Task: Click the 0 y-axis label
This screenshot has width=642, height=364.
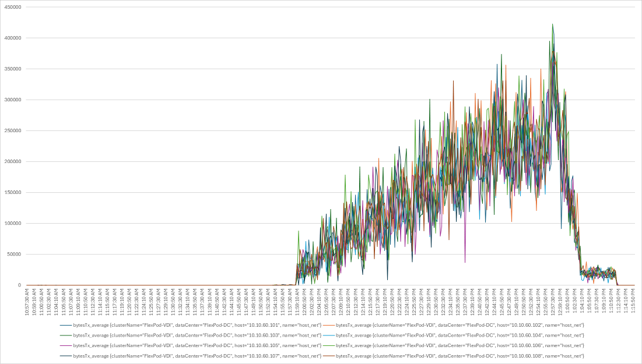Action: coord(19,285)
